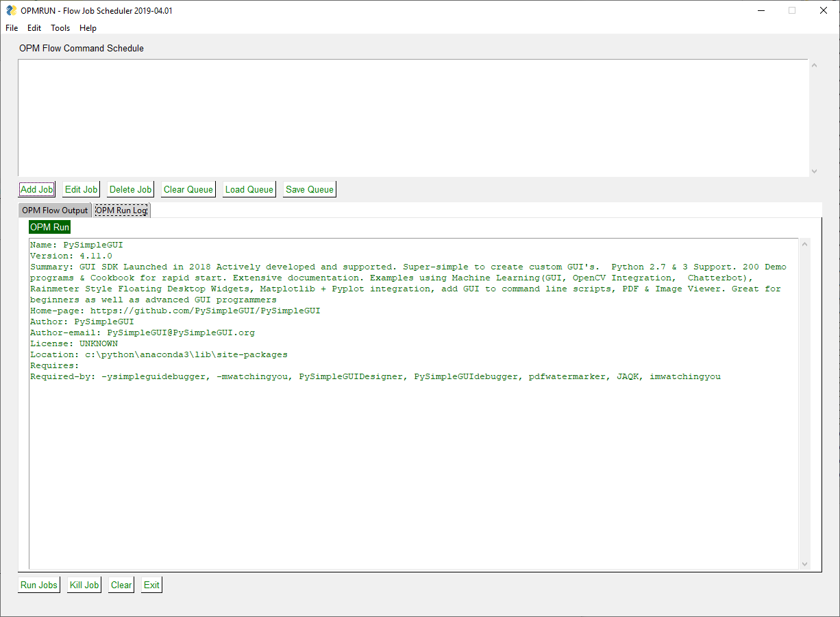840x617 pixels.
Task: Switch to the OPM Flow Output tab
Action: click(x=54, y=210)
